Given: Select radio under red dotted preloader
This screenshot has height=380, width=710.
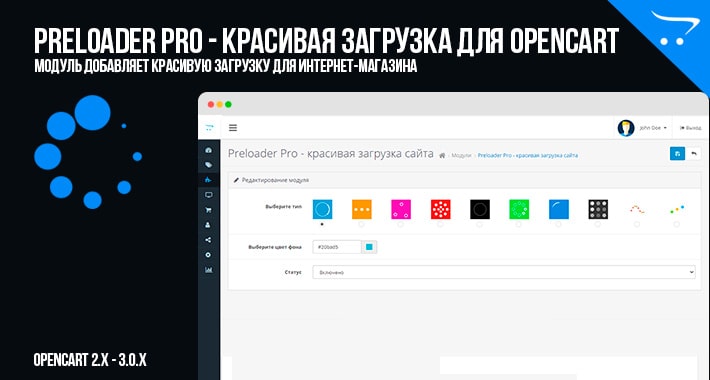Looking at the screenshot, I should (x=440, y=224).
